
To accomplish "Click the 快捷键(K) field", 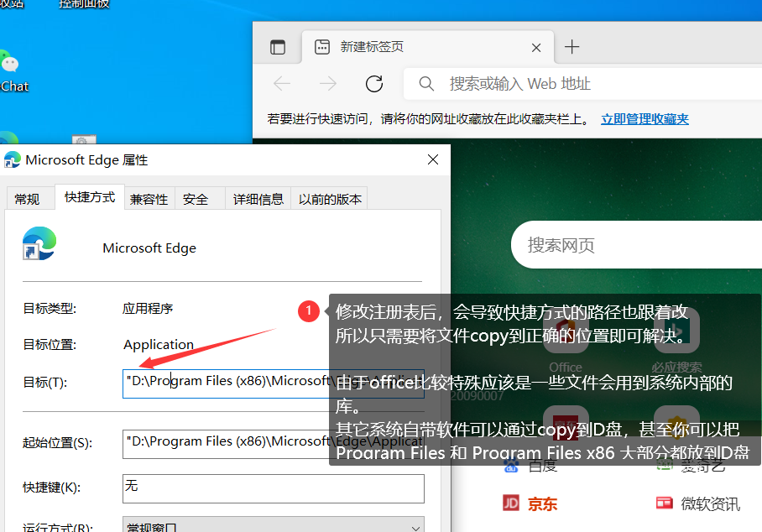I will [273, 488].
